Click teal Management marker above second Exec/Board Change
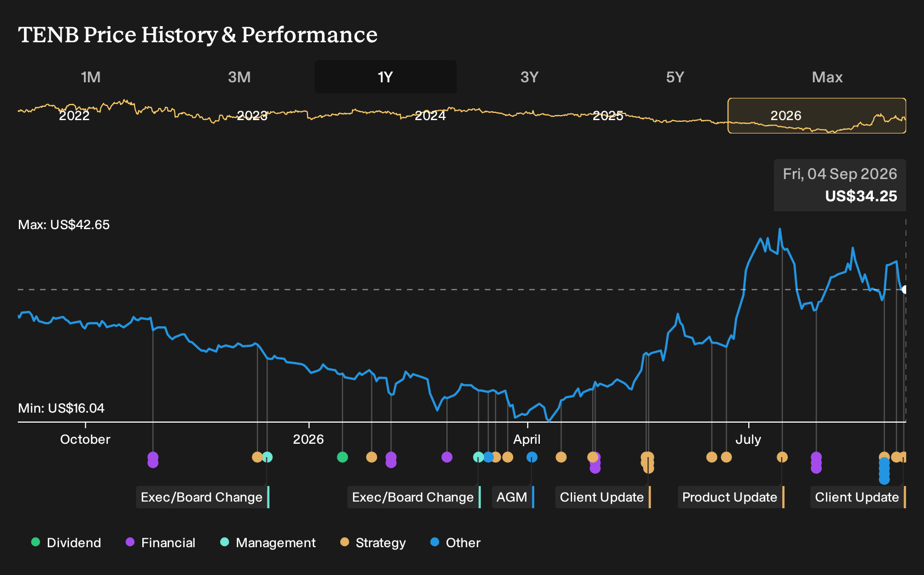This screenshot has width=924, height=575. pyautogui.click(x=478, y=457)
